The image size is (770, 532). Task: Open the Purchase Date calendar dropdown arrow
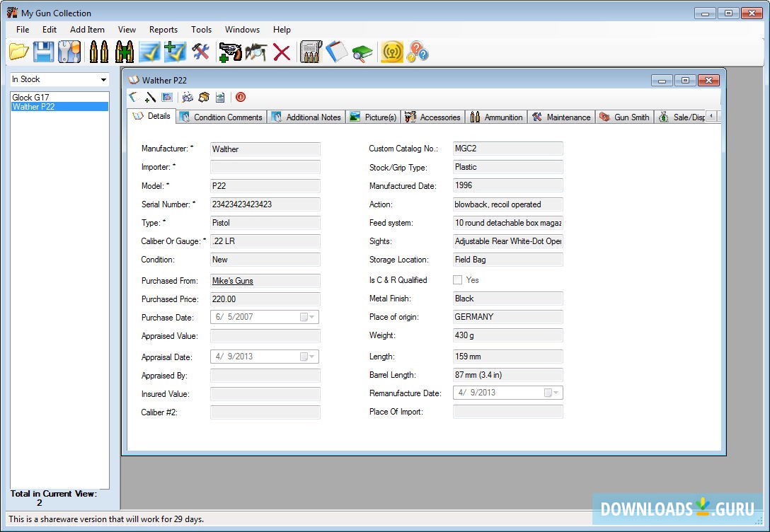click(x=312, y=317)
